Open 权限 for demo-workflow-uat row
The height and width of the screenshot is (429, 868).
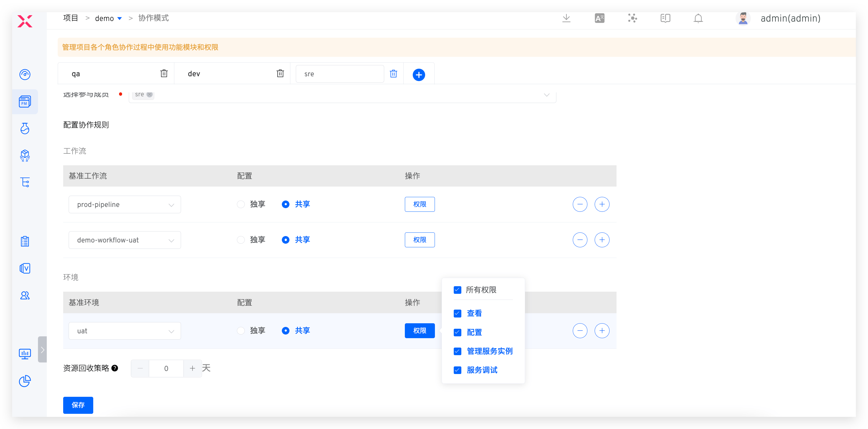point(419,240)
